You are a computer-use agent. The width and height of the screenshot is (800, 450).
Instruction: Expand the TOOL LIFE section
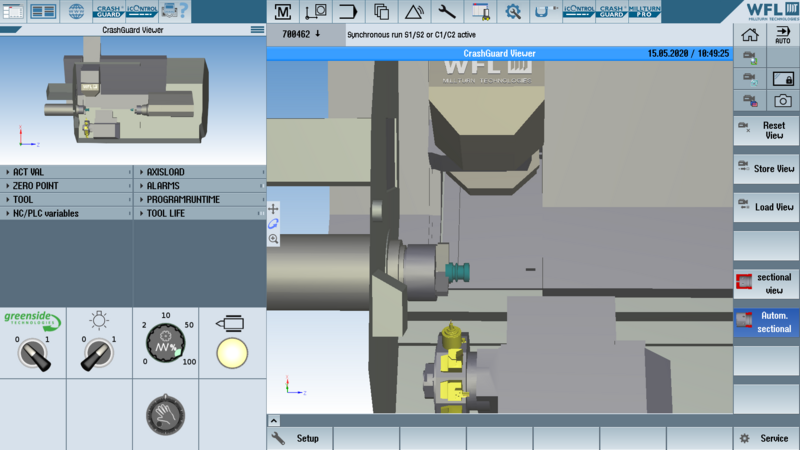point(200,213)
